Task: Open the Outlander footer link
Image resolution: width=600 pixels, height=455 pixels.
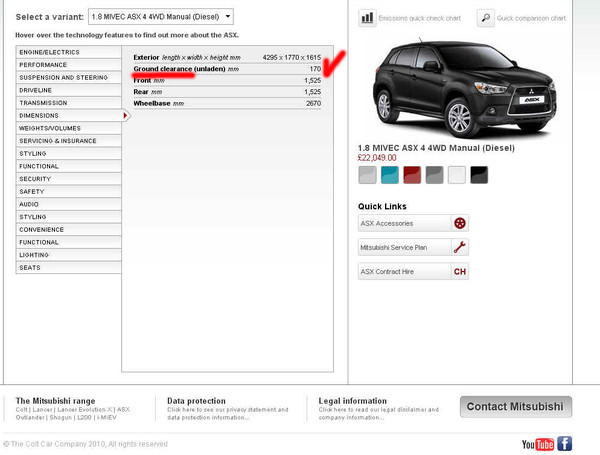Action: tap(29, 417)
